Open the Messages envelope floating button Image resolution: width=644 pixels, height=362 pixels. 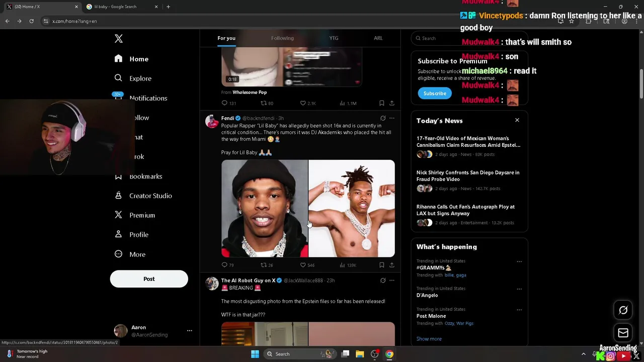tap(623, 333)
